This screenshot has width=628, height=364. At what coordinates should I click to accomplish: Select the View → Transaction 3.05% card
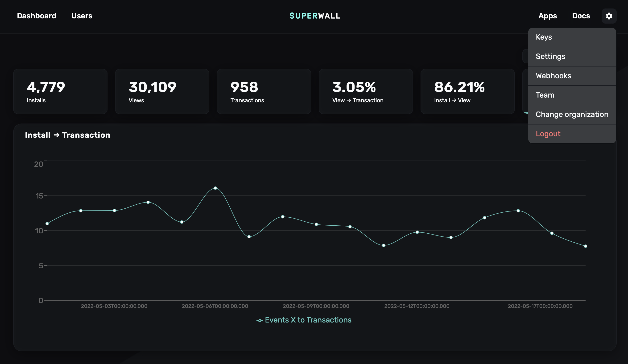(x=366, y=91)
